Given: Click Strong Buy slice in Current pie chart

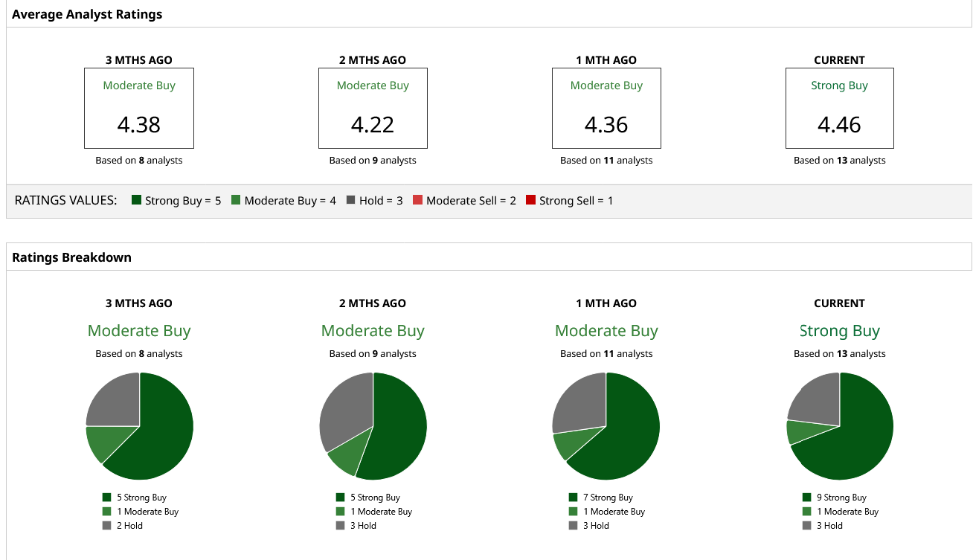Looking at the screenshot, I should pos(855,439).
